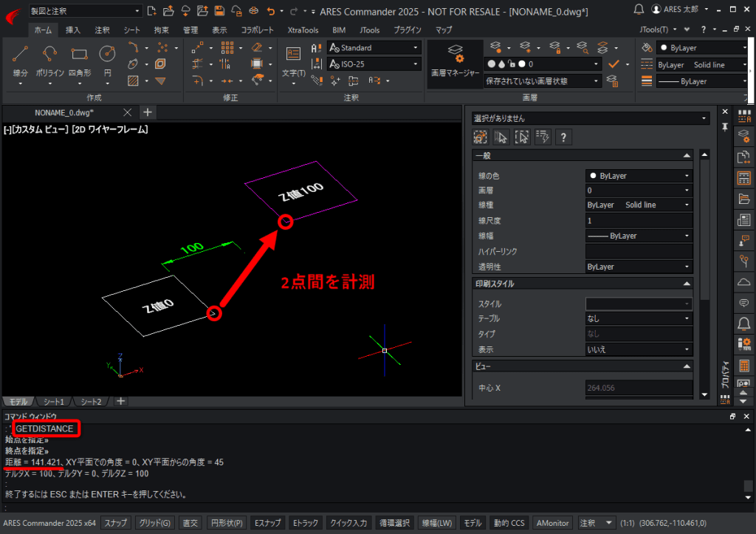Click the Undo arrow icon
This screenshot has height=534, width=756.
[x=271, y=10]
